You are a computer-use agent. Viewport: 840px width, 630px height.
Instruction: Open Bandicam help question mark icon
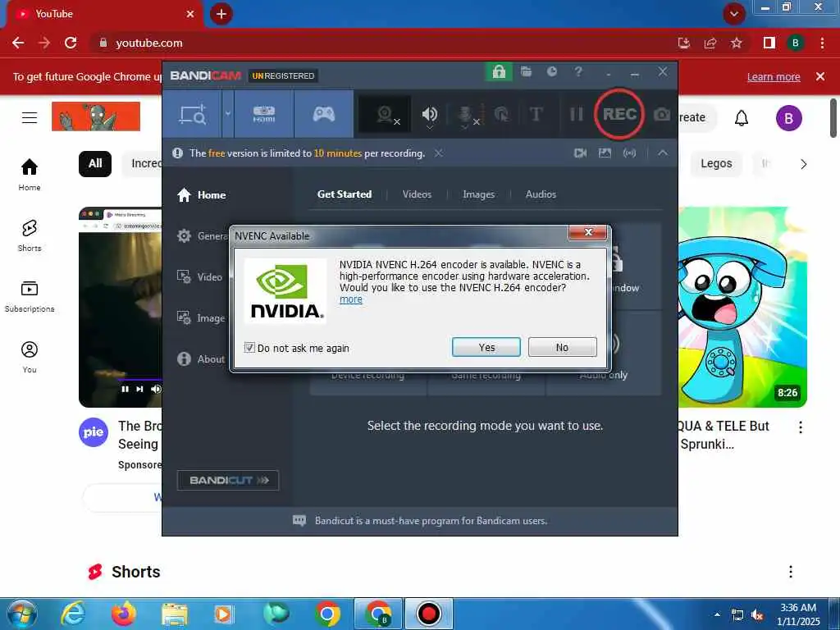coord(578,72)
